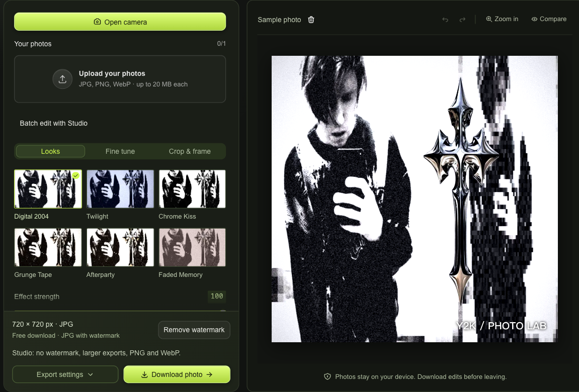
Task: Click the shield privacy icon
Action: pyautogui.click(x=327, y=376)
